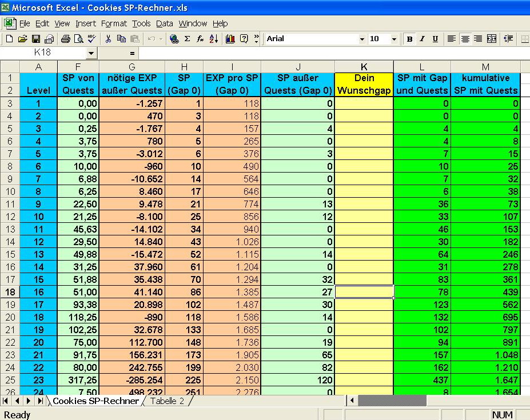The width and height of the screenshot is (530, 420).
Task: Toggle Italic formatting
Action: point(422,39)
